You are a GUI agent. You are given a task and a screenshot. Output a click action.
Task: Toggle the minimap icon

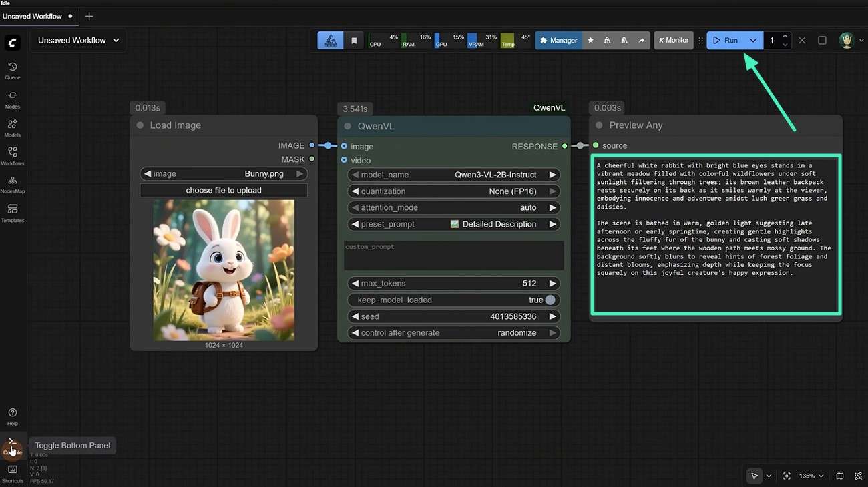(x=839, y=476)
